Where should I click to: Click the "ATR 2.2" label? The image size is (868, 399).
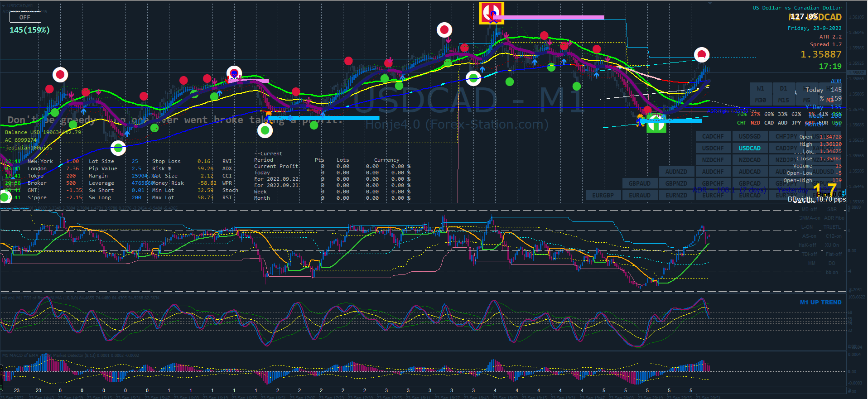click(x=830, y=37)
